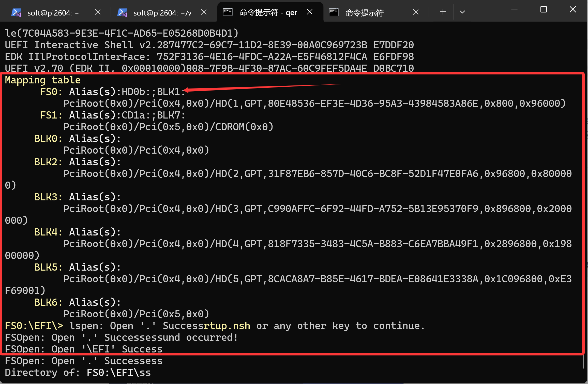Click the 'EDK IIlProtocolInterface' line
This screenshot has height=384, width=588.
(209, 57)
